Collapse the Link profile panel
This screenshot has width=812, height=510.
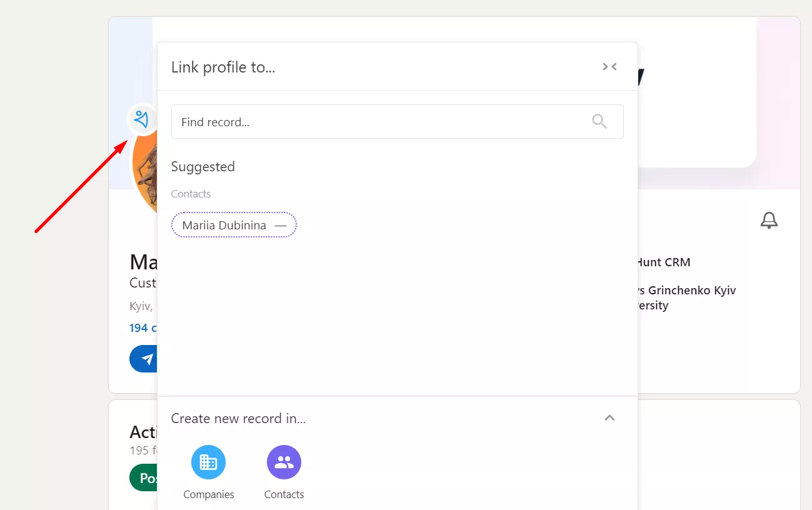tap(609, 67)
